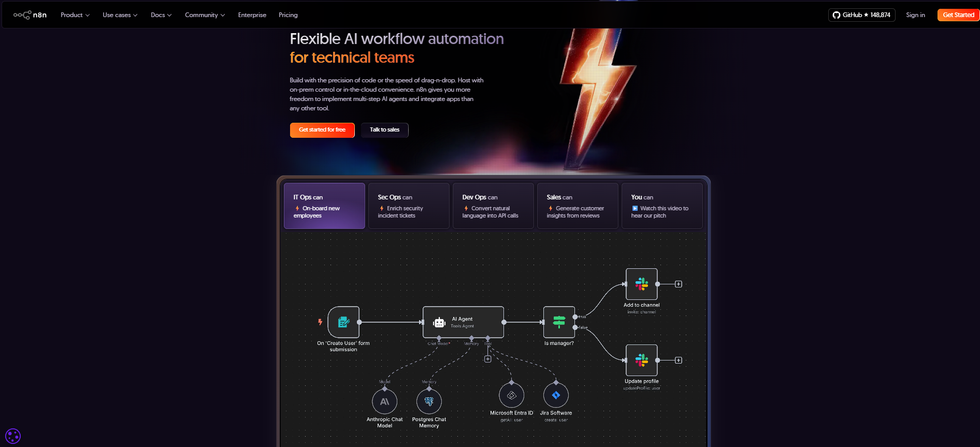The image size is (980, 447).
Task: Expand the Use cases dropdown menu
Action: 120,15
